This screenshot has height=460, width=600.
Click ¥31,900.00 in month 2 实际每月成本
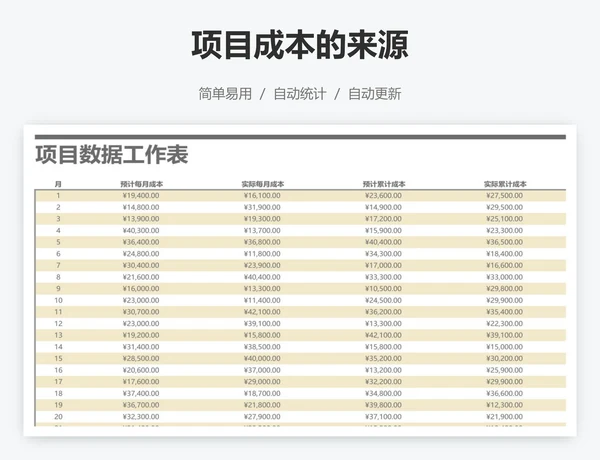click(262, 207)
